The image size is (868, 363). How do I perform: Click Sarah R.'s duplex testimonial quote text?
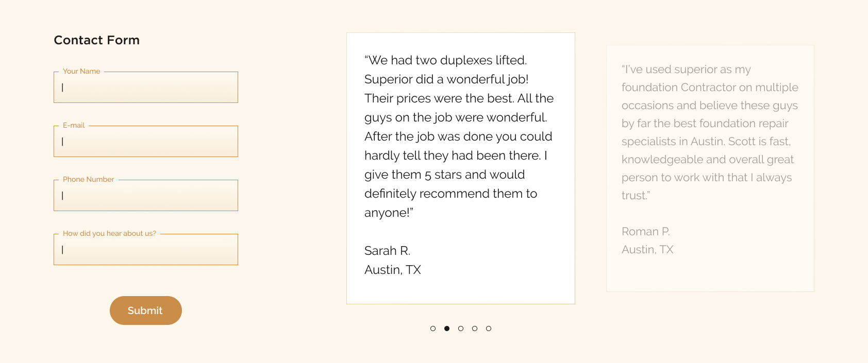[456, 136]
